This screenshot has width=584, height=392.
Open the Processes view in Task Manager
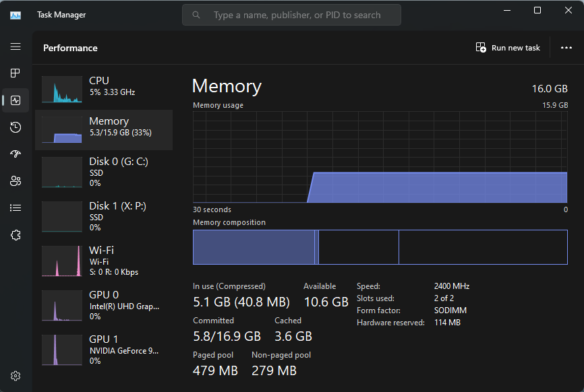16,73
